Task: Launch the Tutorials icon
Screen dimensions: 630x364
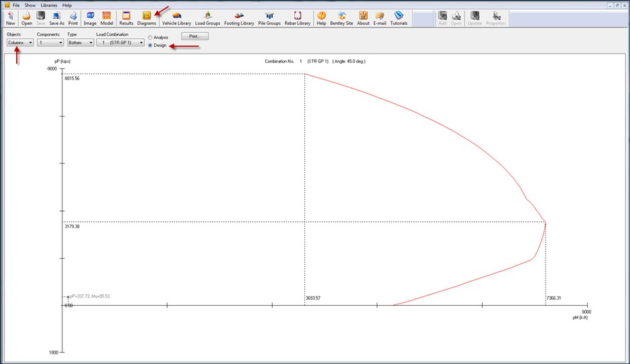Action: coord(399,17)
